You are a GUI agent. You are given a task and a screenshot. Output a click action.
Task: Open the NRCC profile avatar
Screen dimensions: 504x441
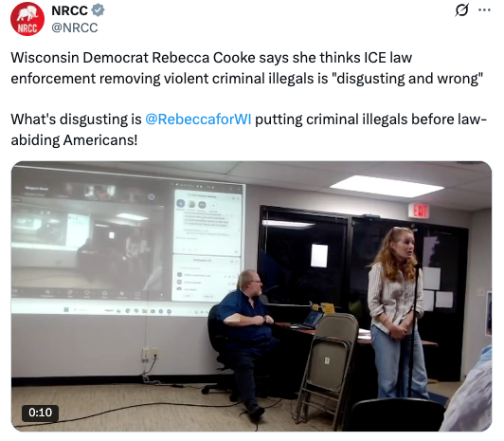[27, 19]
